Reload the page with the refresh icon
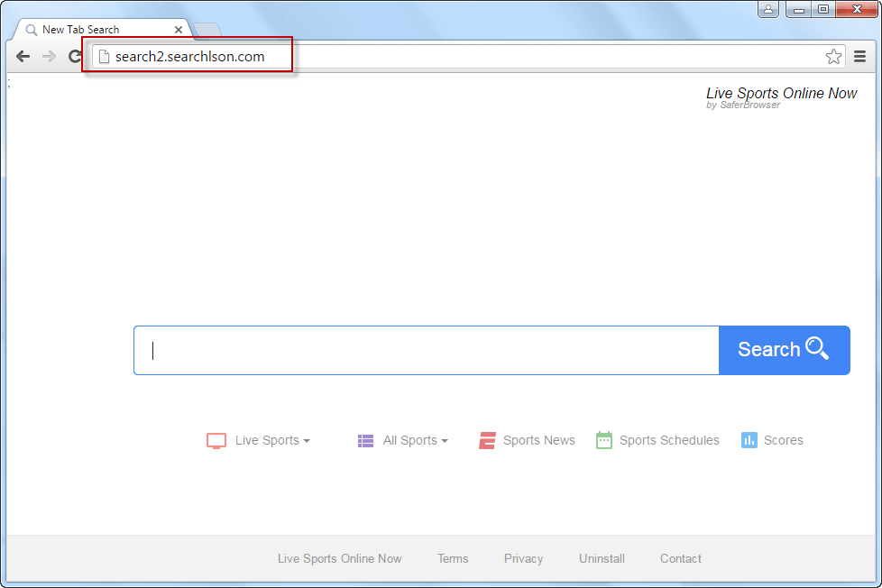This screenshot has width=882, height=588. [75, 56]
